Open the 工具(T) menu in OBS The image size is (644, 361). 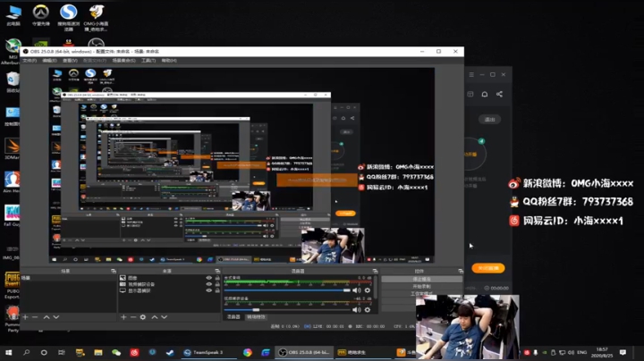tap(148, 60)
